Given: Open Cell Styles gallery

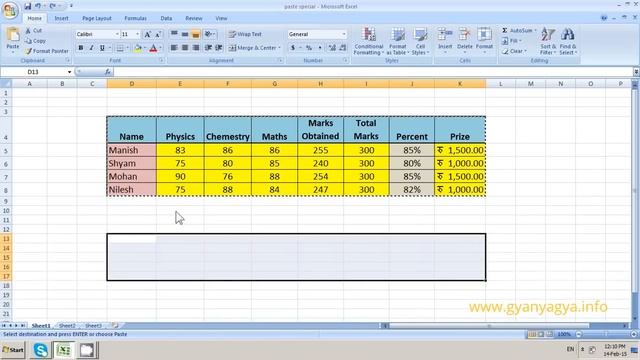Looking at the screenshot, I should (x=420, y=41).
